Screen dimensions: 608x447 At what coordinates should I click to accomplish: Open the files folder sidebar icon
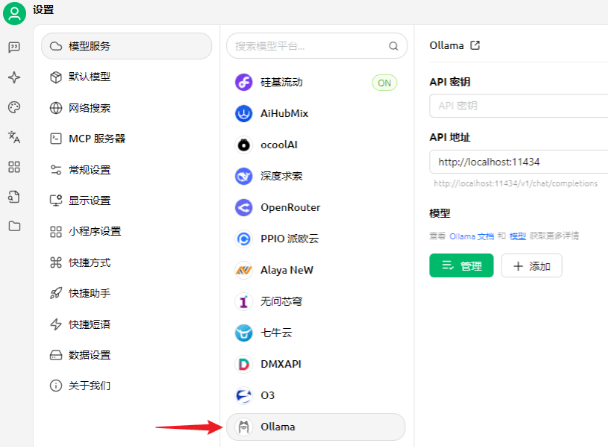14,226
